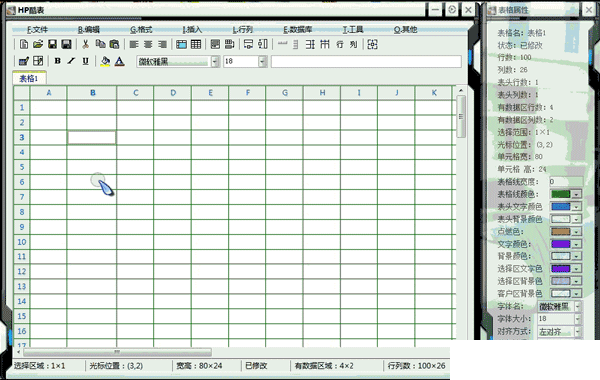This screenshot has width=600, height=380.
Task: Expand 表头文字颜色 color dropdown
Action: (576, 207)
